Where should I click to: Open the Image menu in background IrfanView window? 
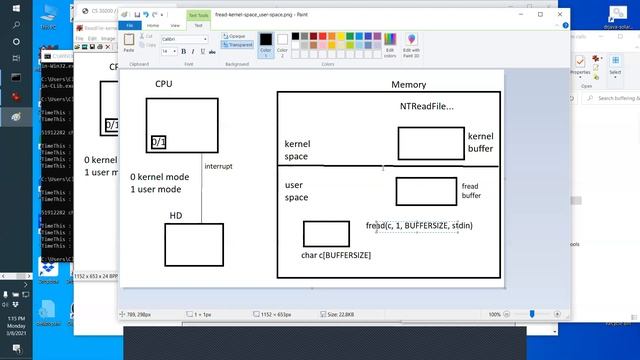(108, 38)
